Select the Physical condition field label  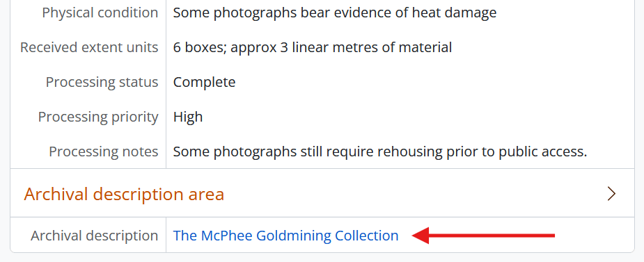coord(100,13)
